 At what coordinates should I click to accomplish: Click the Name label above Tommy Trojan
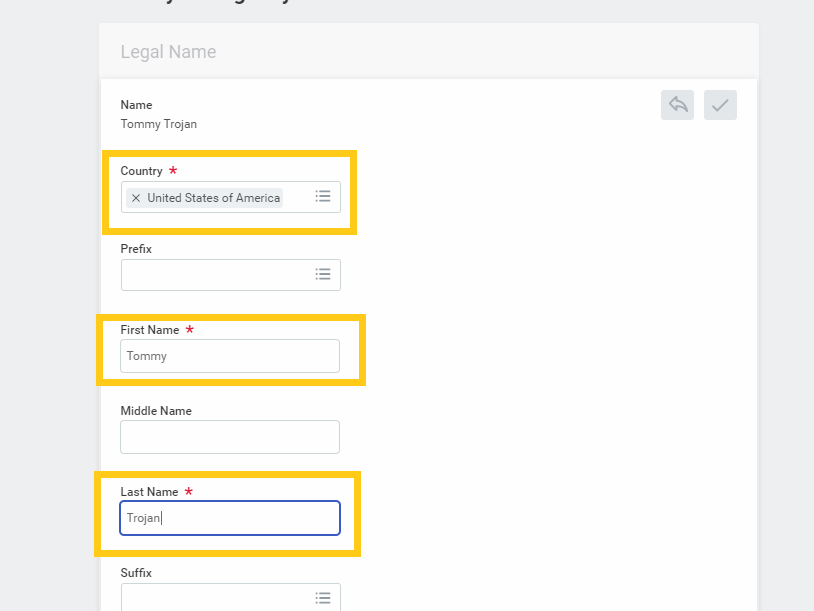tap(136, 105)
